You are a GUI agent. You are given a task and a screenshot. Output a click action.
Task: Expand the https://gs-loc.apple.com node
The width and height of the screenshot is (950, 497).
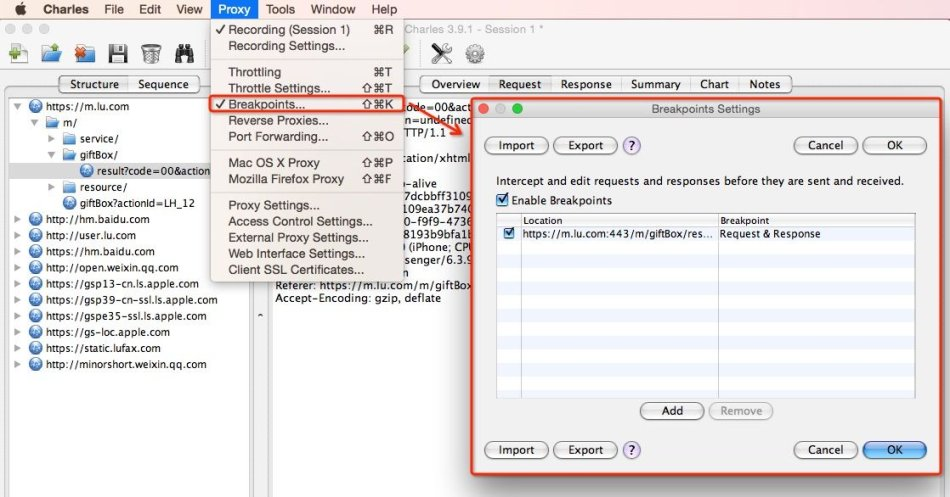[18, 332]
